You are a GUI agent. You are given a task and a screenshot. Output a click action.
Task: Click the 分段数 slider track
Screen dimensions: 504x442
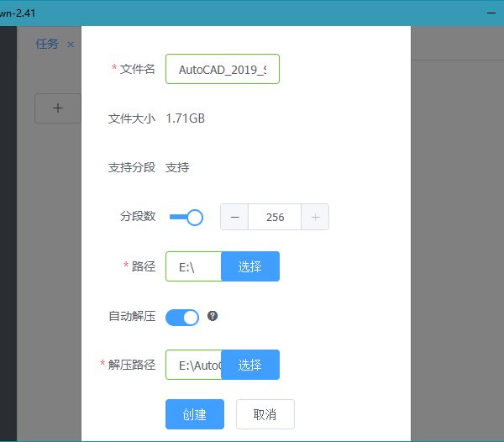pos(177,218)
